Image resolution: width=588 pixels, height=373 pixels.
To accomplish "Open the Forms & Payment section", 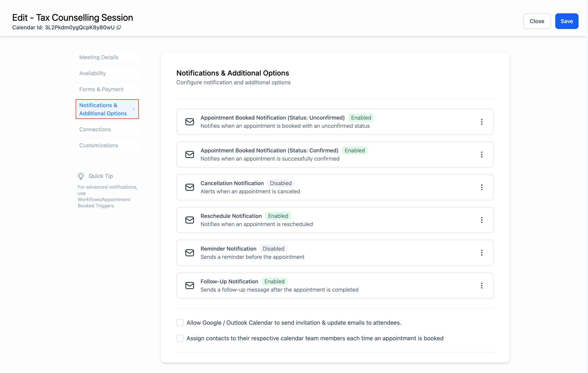I will pyautogui.click(x=102, y=89).
